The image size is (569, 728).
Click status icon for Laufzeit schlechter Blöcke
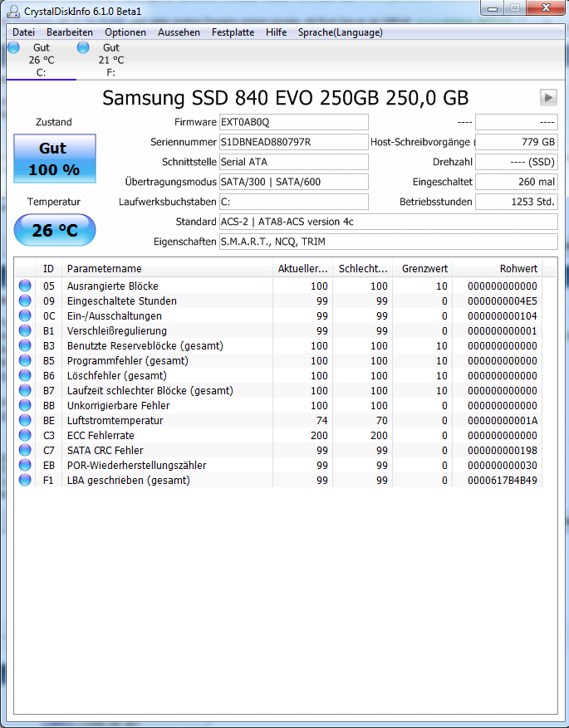coord(25,390)
